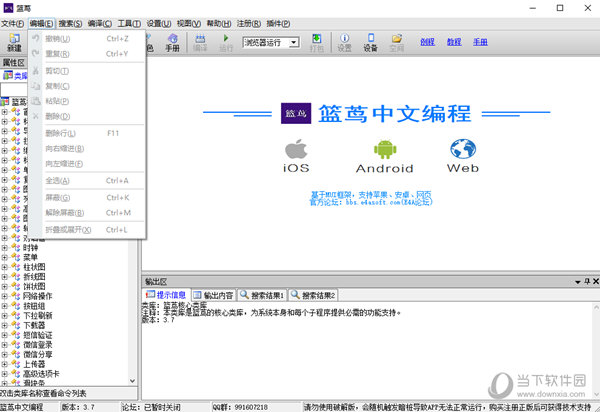Open the 插件(P) menu
Viewport: 600px width, 412px height.
pyautogui.click(x=278, y=24)
